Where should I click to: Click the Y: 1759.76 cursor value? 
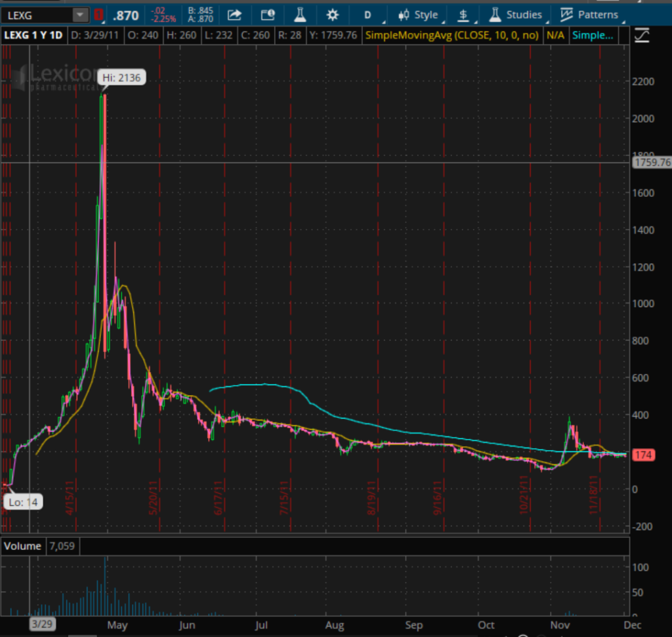pyautogui.click(x=333, y=35)
